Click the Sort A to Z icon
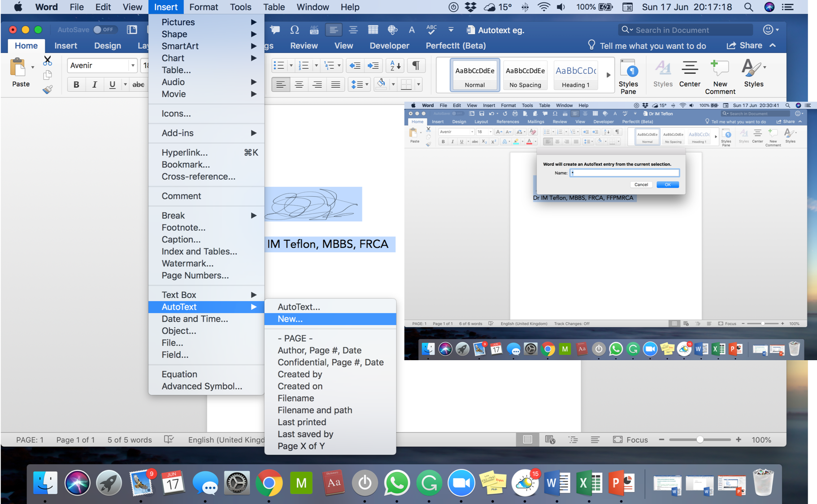 tap(395, 65)
